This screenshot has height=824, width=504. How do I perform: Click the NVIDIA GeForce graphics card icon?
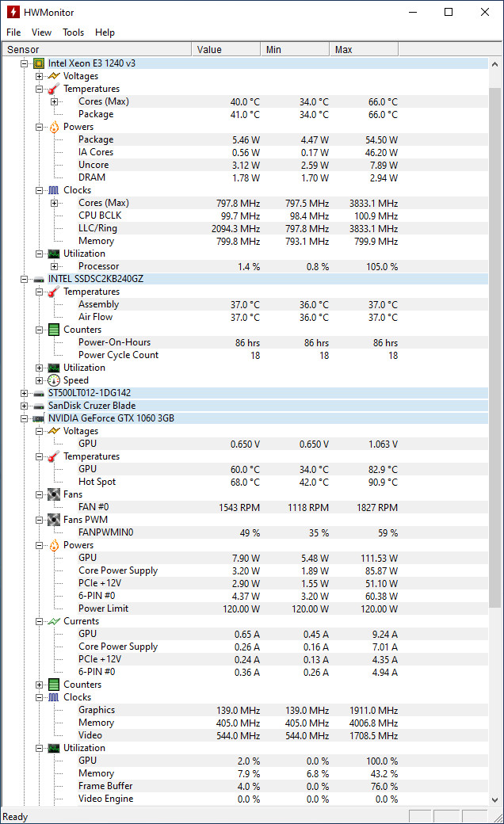pos(39,419)
